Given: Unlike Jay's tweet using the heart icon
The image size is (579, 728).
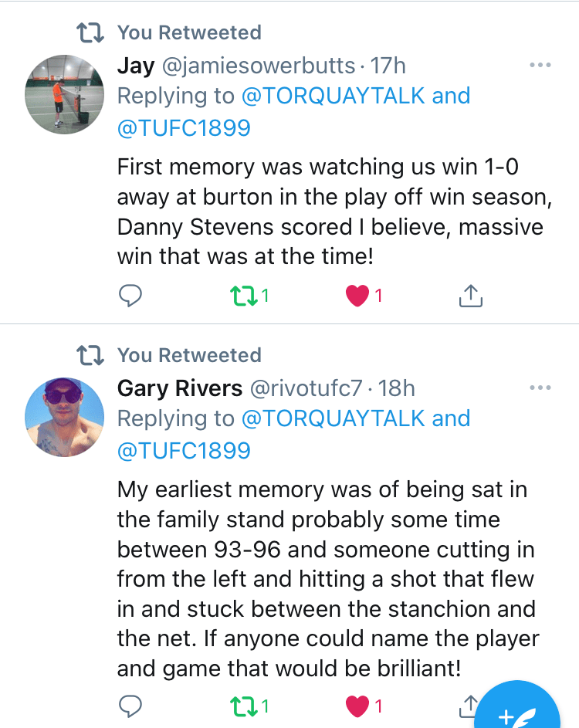Looking at the screenshot, I should pyautogui.click(x=357, y=295).
